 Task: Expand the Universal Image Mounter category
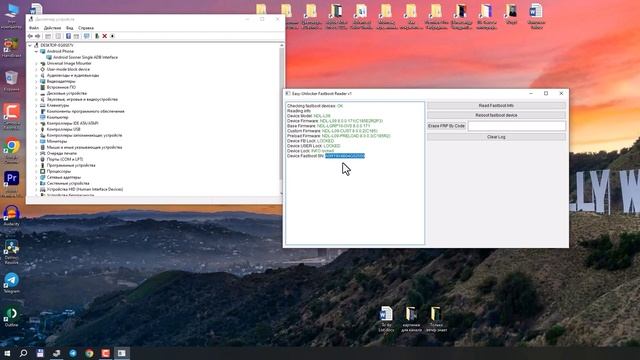[36, 63]
